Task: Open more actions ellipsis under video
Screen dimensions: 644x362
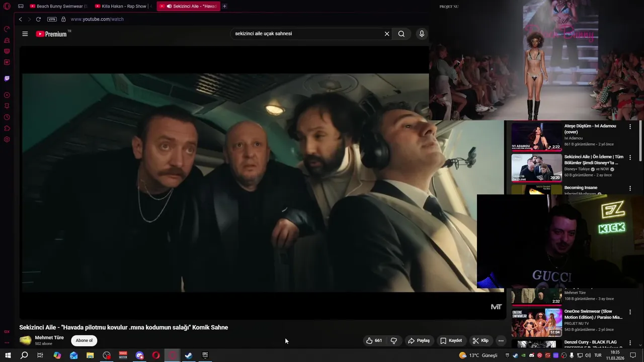Action: click(x=501, y=340)
